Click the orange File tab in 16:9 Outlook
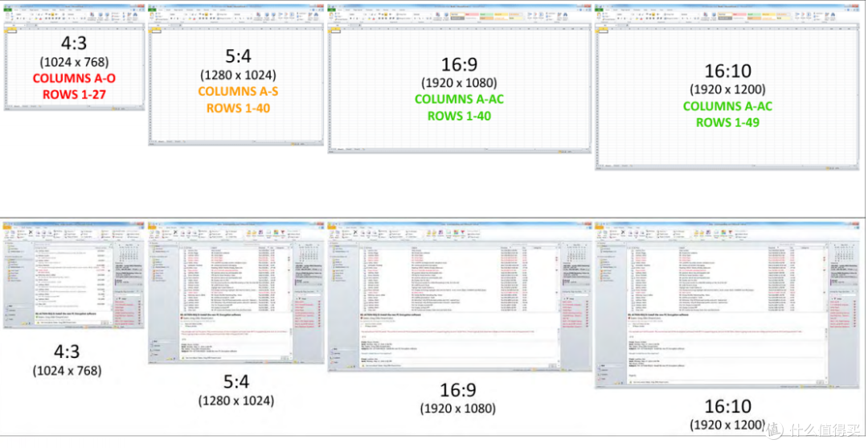868x448 pixels. point(332,228)
